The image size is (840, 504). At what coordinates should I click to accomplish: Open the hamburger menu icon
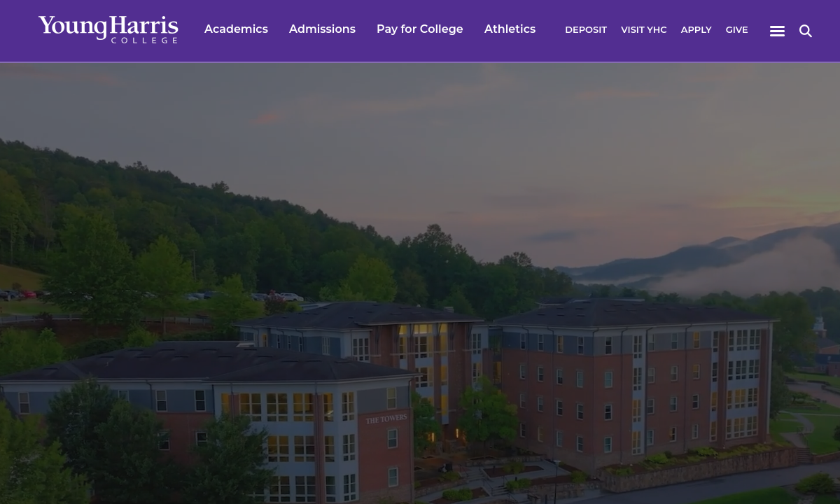777,31
